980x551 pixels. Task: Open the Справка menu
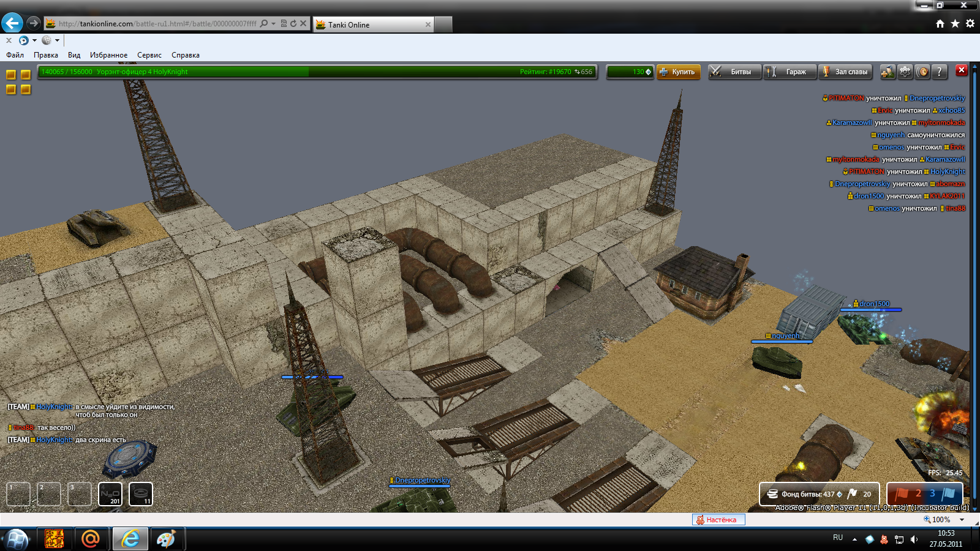(186, 55)
